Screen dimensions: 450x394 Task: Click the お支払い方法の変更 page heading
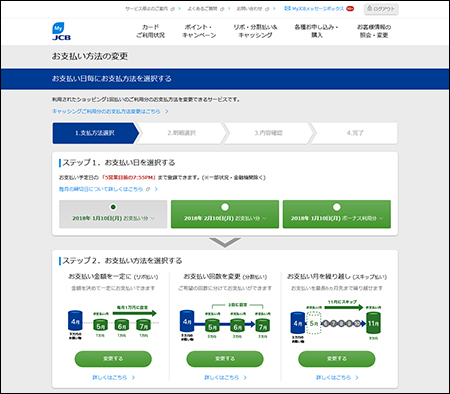tap(90, 56)
